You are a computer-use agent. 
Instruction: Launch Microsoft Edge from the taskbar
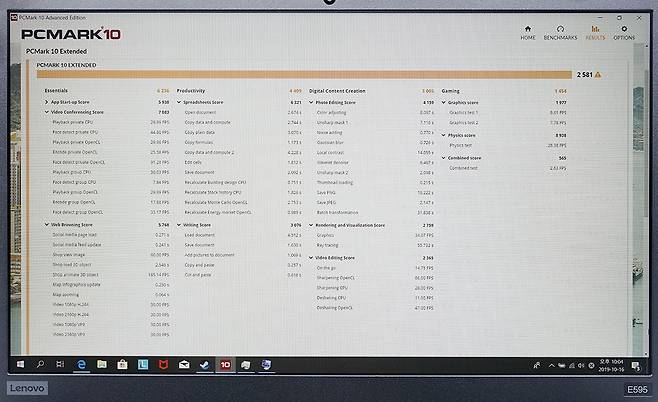tap(81, 365)
